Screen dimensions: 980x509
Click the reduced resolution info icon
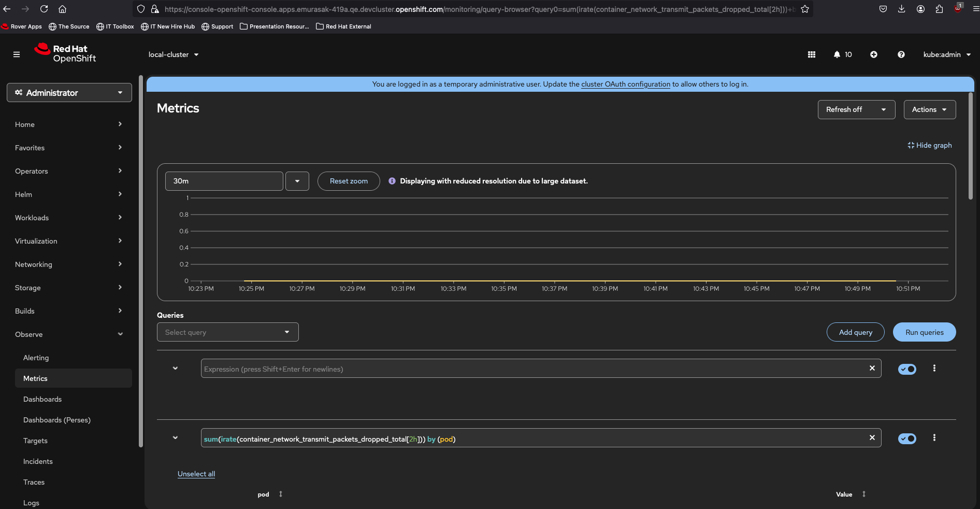392,181
